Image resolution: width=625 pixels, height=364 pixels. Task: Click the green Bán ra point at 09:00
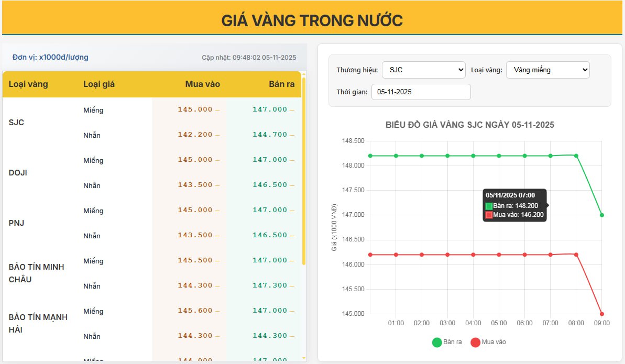(x=601, y=215)
